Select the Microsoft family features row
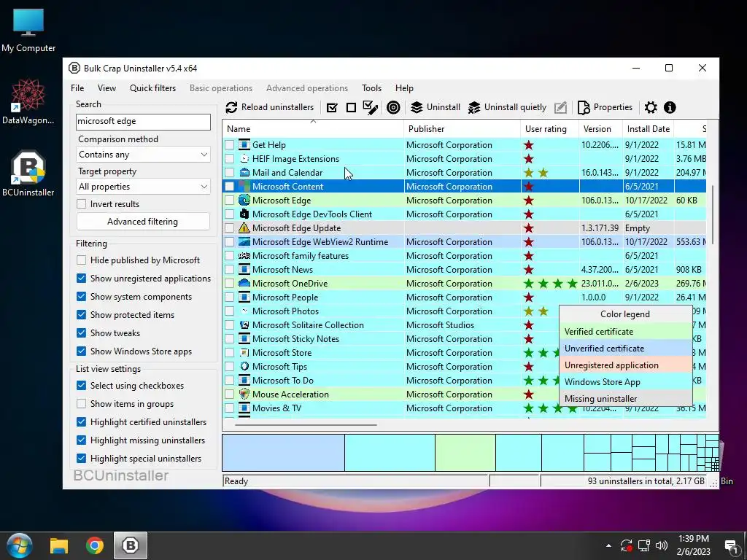This screenshot has height=560, width=747. (x=465, y=256)
